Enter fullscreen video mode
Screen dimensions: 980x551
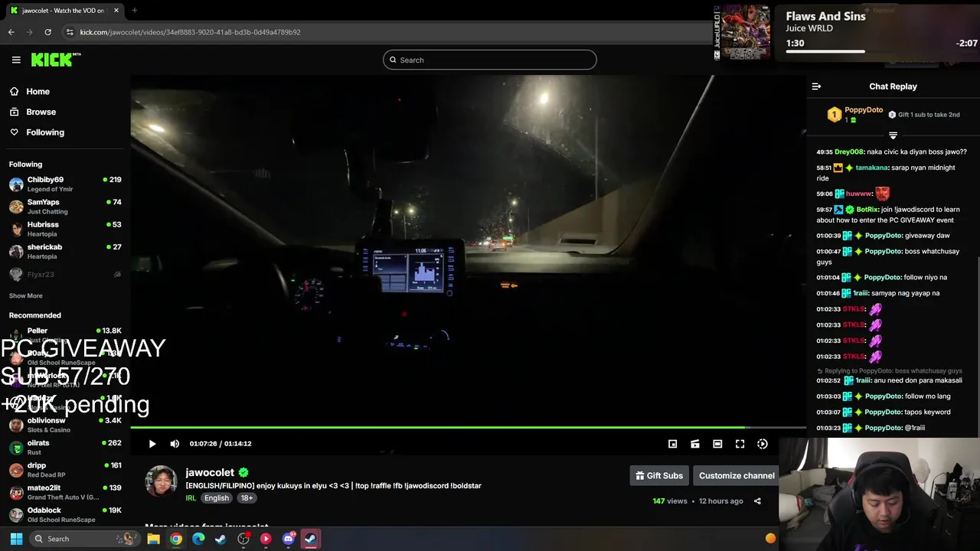coord(740,444)
